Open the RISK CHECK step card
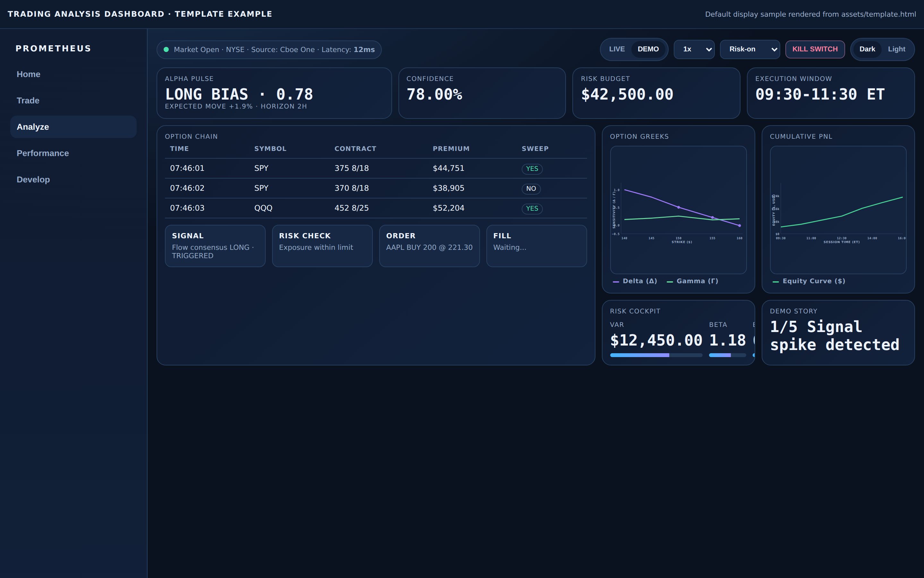This screenshot has width=924, height=578. coord(322,246)
